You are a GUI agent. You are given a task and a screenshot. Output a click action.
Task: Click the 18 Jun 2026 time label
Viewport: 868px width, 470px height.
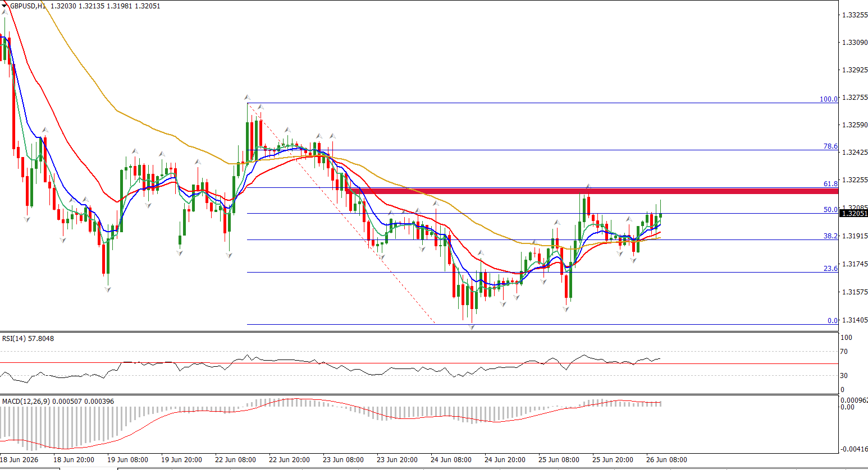pyautogui.click(x=20, y=460)
